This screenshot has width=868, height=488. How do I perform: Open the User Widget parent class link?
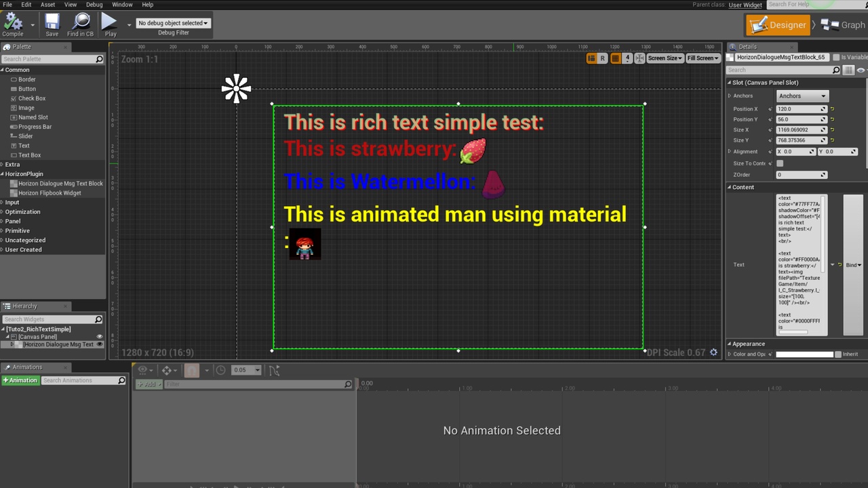tap(745, 5)
